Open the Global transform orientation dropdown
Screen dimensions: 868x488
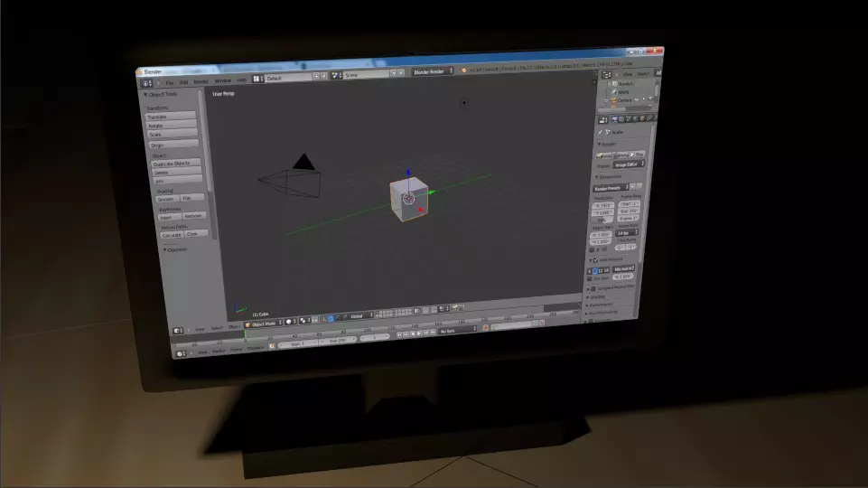pyautogui.click(x=361, y=315)
